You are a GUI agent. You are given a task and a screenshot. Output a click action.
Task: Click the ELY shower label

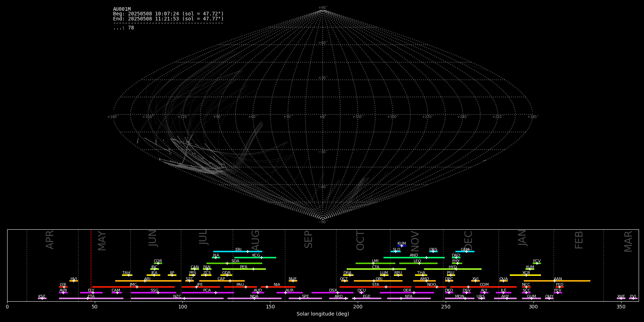click(x=91, y=291)
